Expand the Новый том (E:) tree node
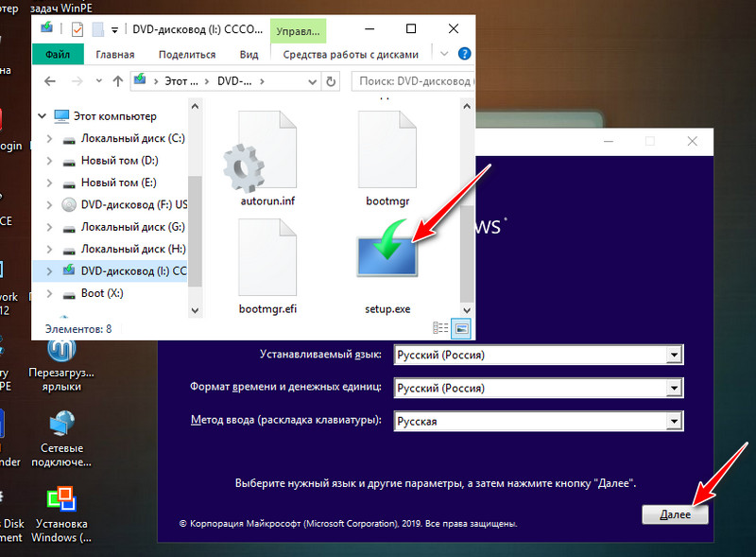756x557 pixels. pyautogui.click(x=49, y=183)
